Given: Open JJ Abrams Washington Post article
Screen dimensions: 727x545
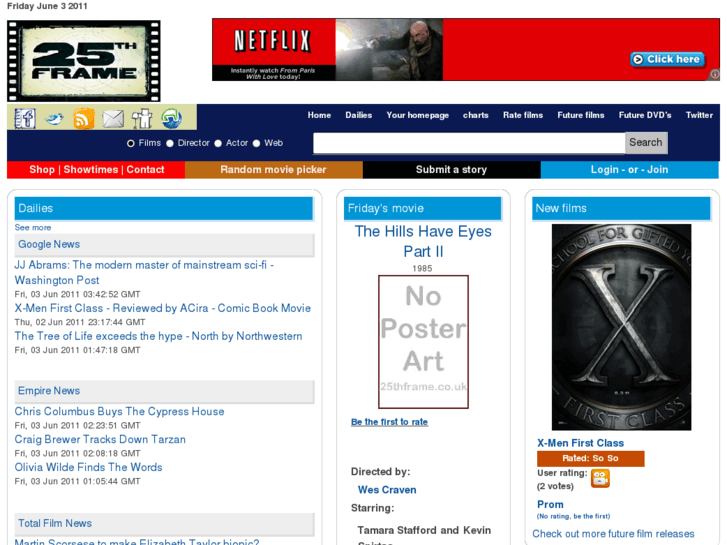Looking at the screenshot, I should 144,273.
